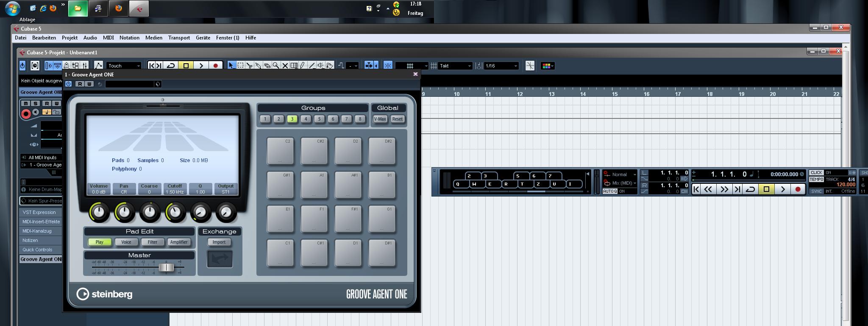Switch to Voice pad edit tab
868x326 pixels.
126,242
